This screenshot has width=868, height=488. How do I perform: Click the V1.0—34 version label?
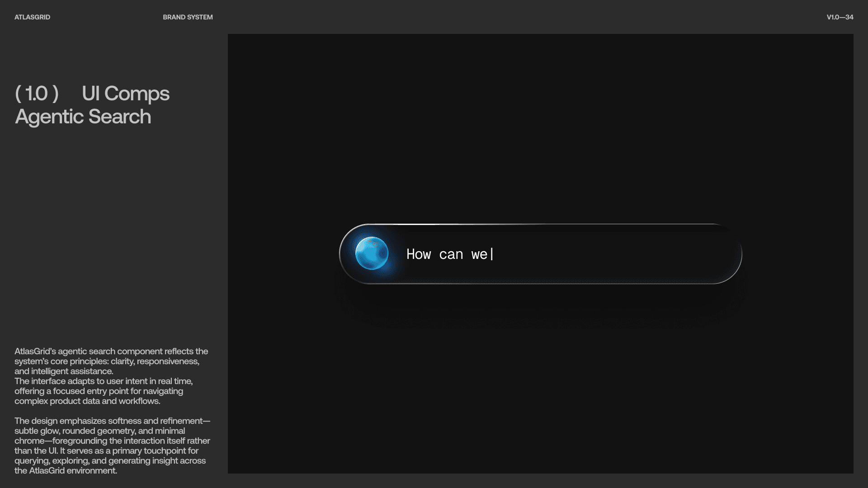click(840, 17)
